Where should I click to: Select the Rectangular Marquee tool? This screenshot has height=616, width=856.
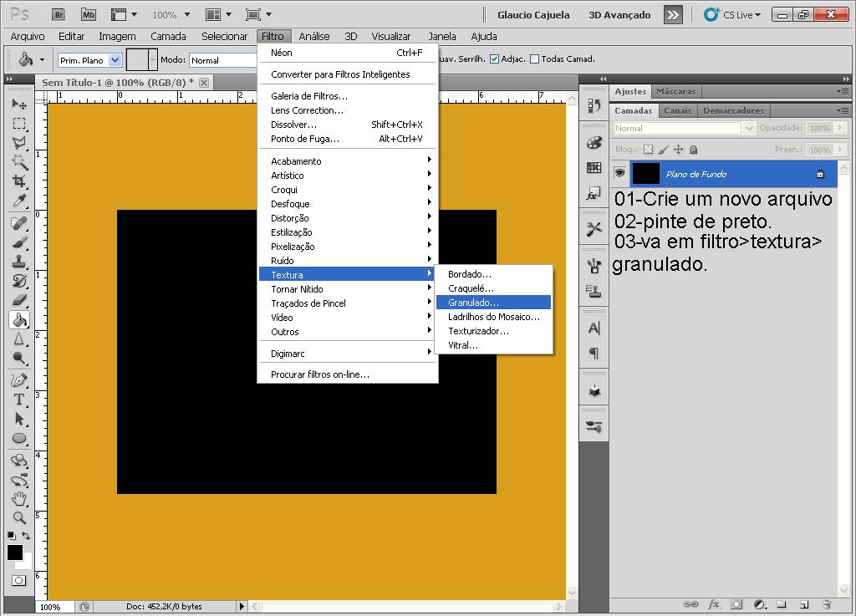point(18,122)
